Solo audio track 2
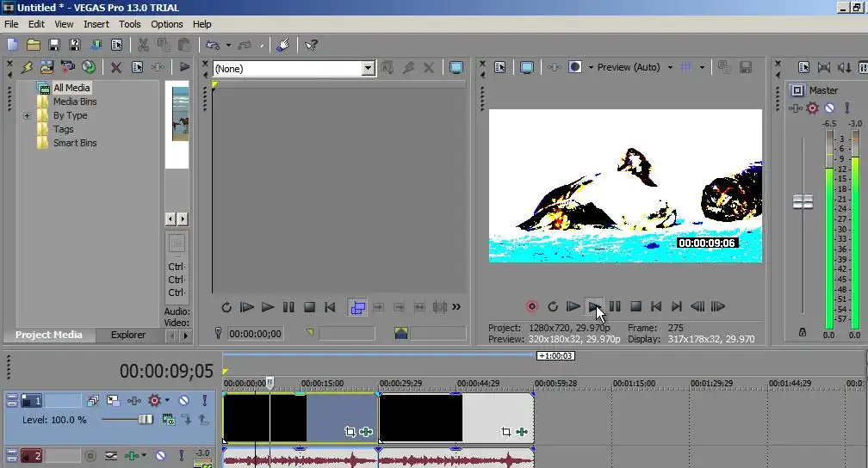868x468 pixels. tap(181, 456)
